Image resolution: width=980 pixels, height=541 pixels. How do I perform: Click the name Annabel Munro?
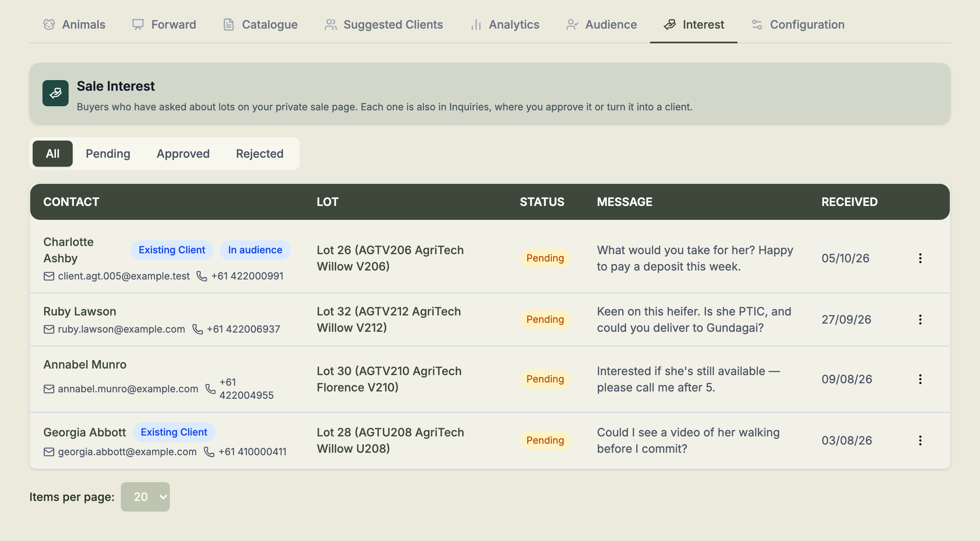pos(85,364)
